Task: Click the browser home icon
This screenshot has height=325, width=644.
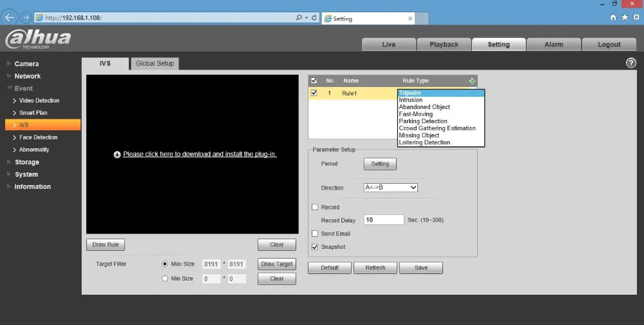Action: point(613,17)
